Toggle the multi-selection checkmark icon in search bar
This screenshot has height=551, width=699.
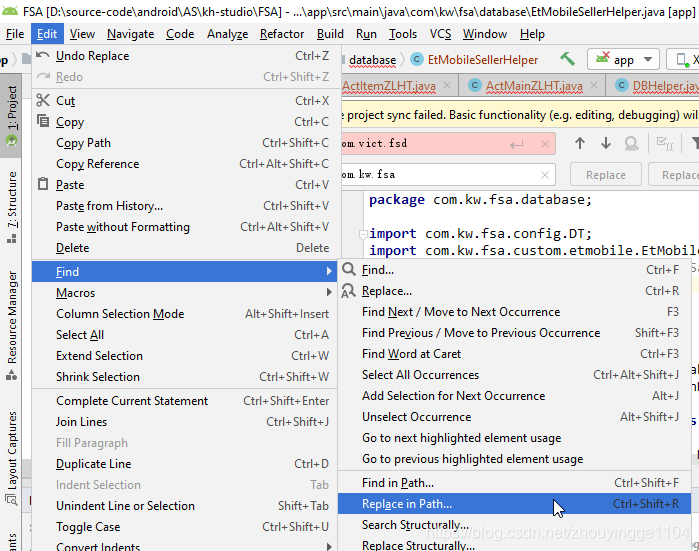click(x=665, y=144)
